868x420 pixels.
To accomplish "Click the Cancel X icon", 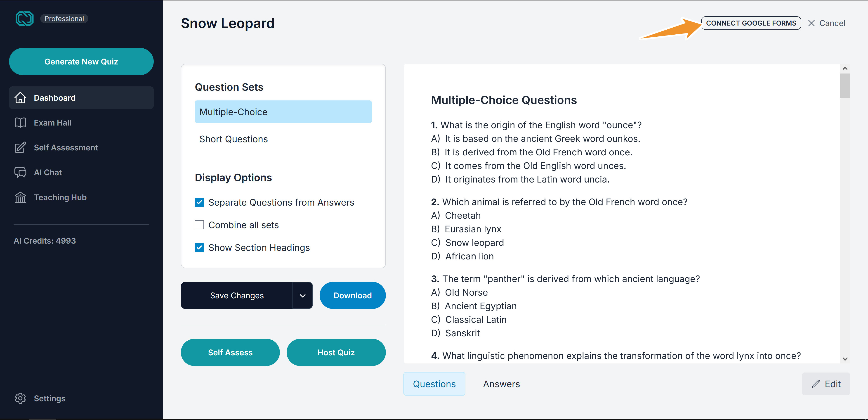I will tap(811, 23).
